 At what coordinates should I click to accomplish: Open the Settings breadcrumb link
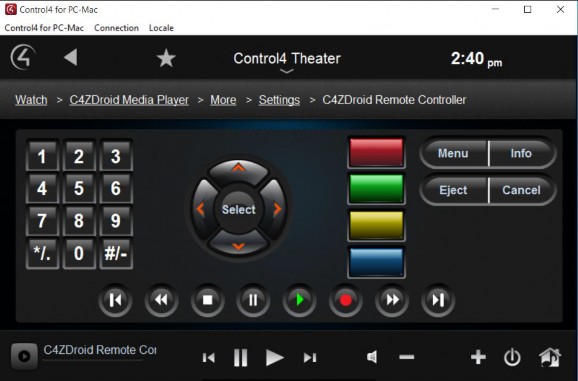point(279,100)
